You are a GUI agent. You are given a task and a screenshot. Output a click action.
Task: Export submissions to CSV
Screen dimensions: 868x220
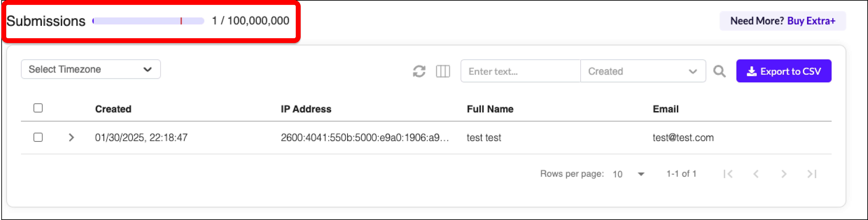pyautogui.click(x=783, y=71)
